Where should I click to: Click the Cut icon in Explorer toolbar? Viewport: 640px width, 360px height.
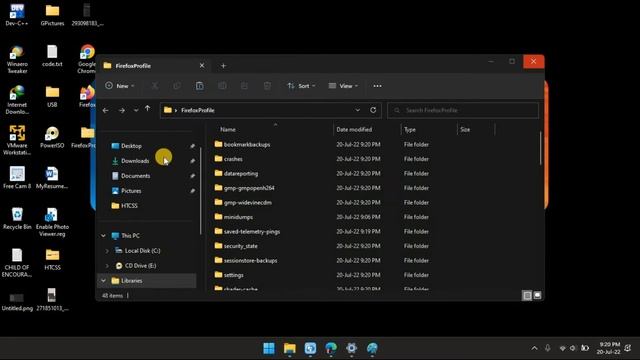click(x=155, y=86)
